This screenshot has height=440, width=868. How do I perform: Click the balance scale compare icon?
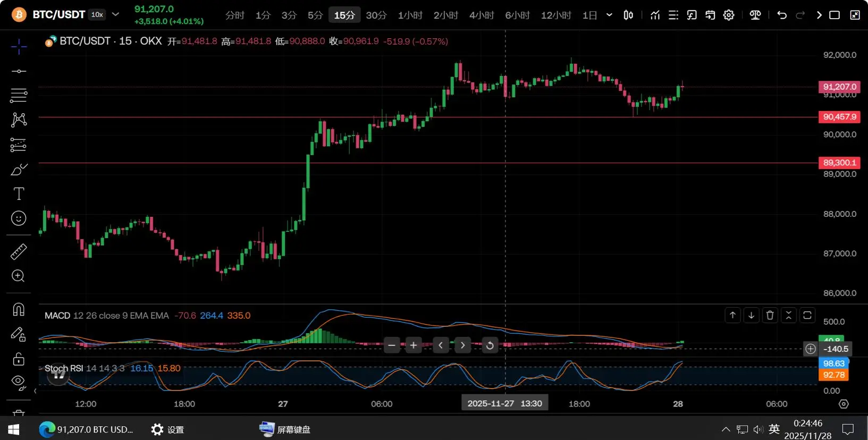tap(755, 15)
